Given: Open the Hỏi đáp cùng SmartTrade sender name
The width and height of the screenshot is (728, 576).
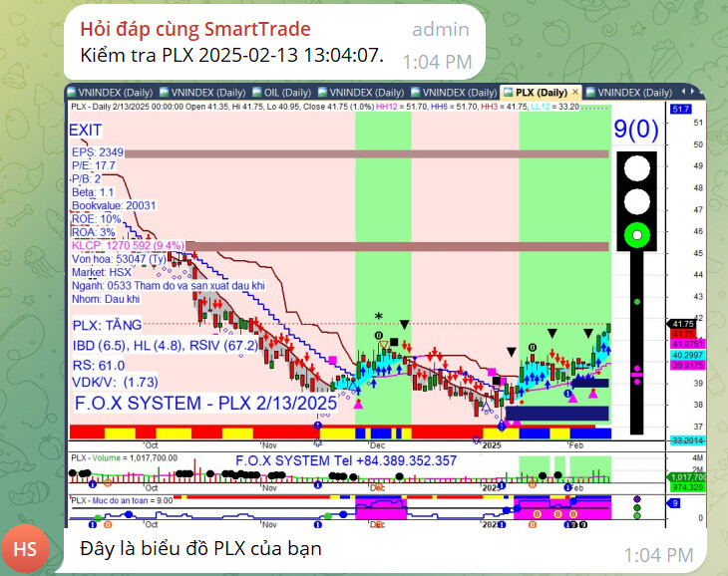Looking at the screenshot, I should tap(195, 29).
